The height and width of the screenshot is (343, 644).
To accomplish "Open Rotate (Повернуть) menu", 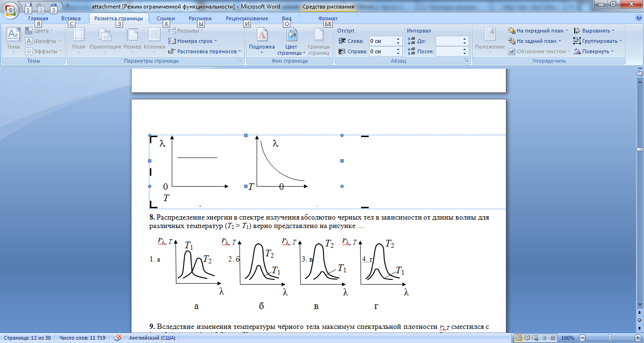I will (594, 51).
